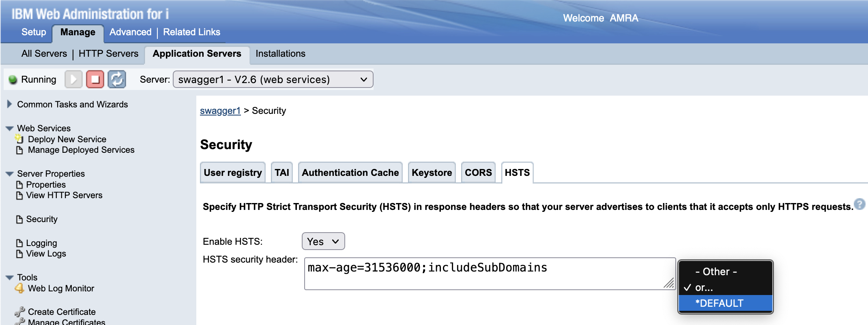Click the Manage Deployed Services page icon
The height and width of the screenshot is (325, 868).
pos(19,150)
